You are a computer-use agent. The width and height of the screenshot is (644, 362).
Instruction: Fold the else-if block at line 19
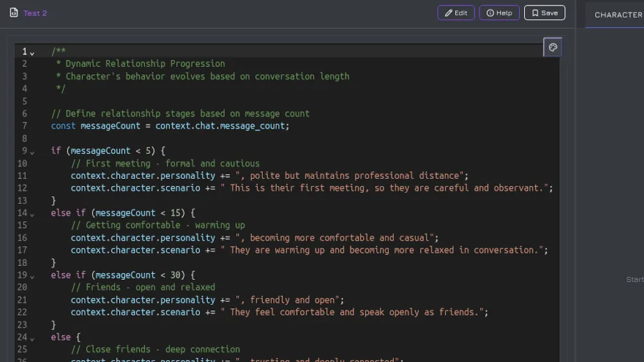click(x=32, y=277)
